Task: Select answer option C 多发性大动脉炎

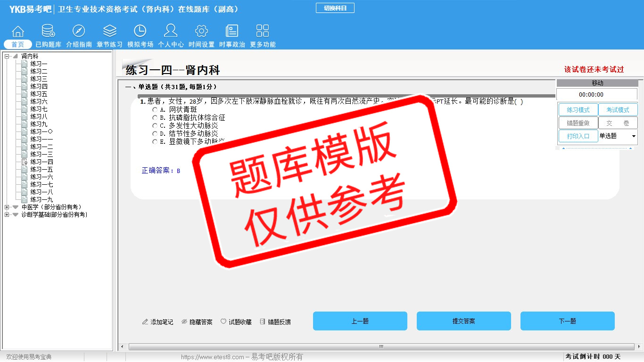Action: pyautogui.click(x=155, y=126)
